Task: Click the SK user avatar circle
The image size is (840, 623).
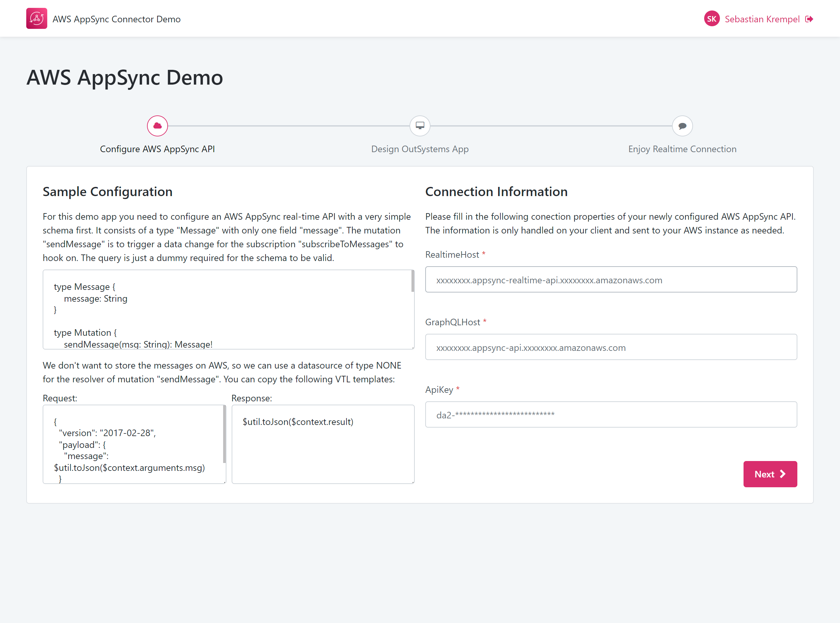Action: click(x=711, y=19)
